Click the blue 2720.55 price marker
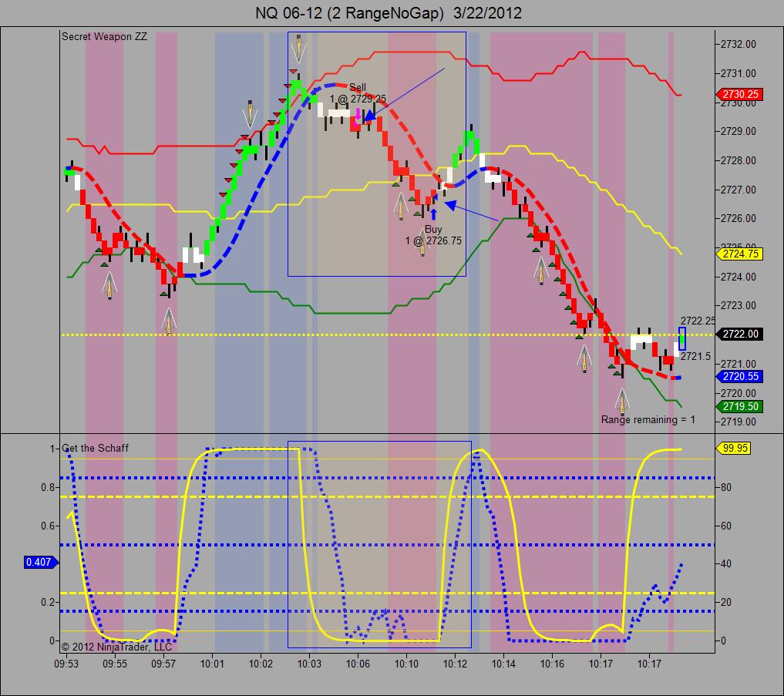Screen dimensions: 784x696 click(740, 376)
